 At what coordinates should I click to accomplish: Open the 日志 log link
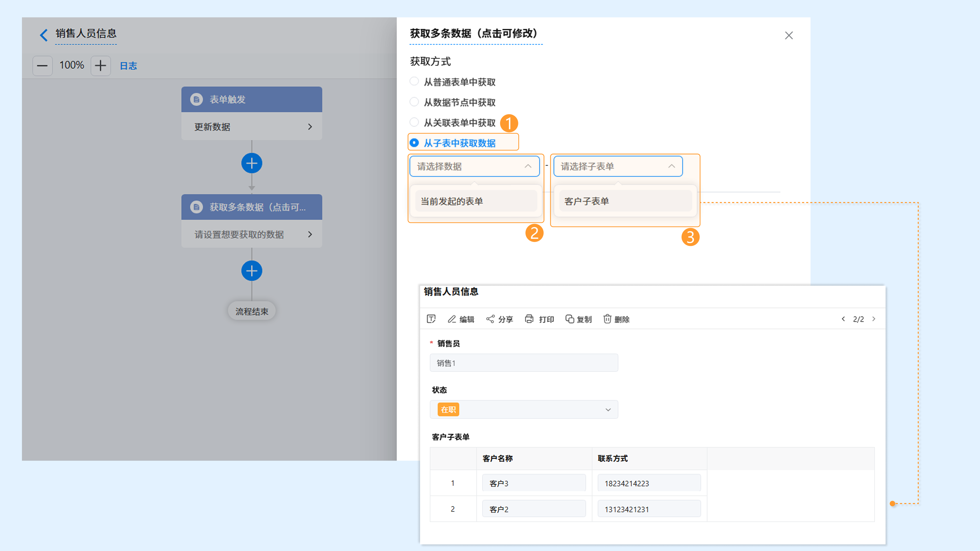pyautogui.click(x=128, y=66)
